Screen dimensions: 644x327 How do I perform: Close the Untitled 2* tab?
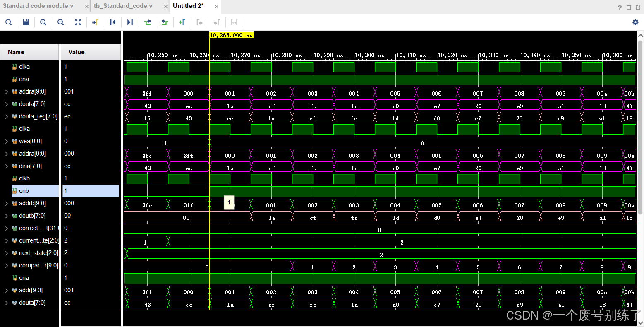tap(217, 7)
